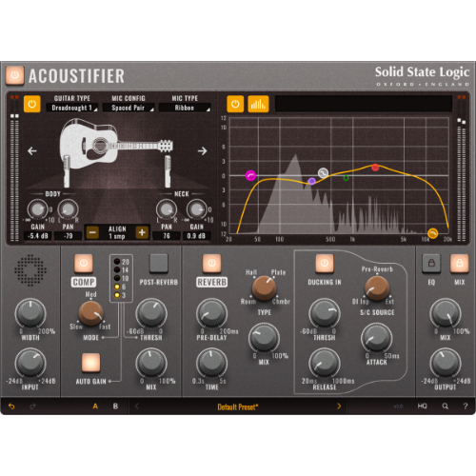
Task: Select the orange low-pass EQ node
Action: pos(432,233)
